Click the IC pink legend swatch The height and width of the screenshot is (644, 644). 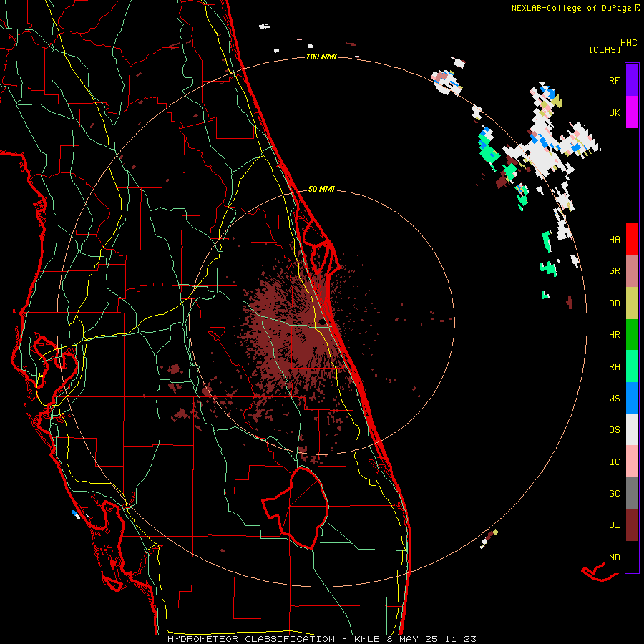pos(632,462)
